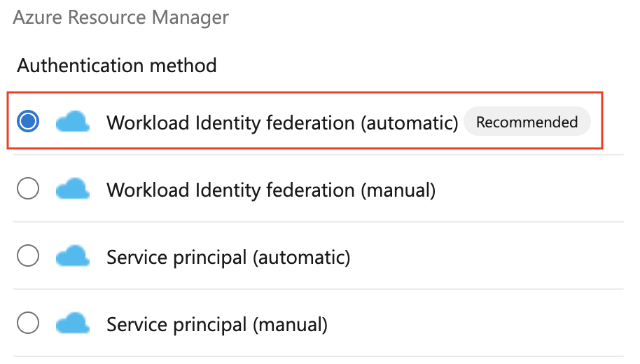Click the 'Authentication method' heading

[x=117, y=65]
